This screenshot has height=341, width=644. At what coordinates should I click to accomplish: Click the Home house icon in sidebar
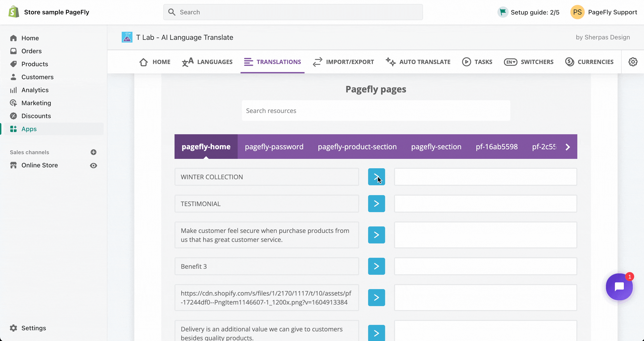(13, 38)
